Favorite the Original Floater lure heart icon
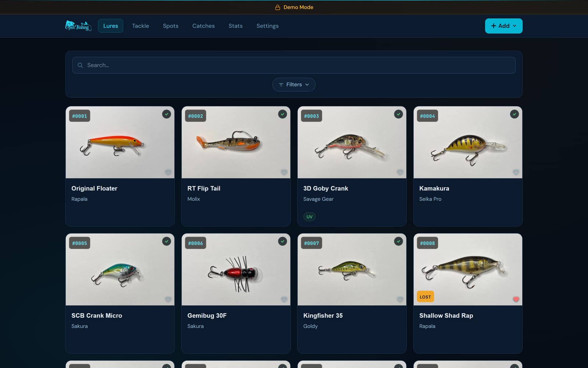Viewport: 588px width, 368px height. (168, 172)
